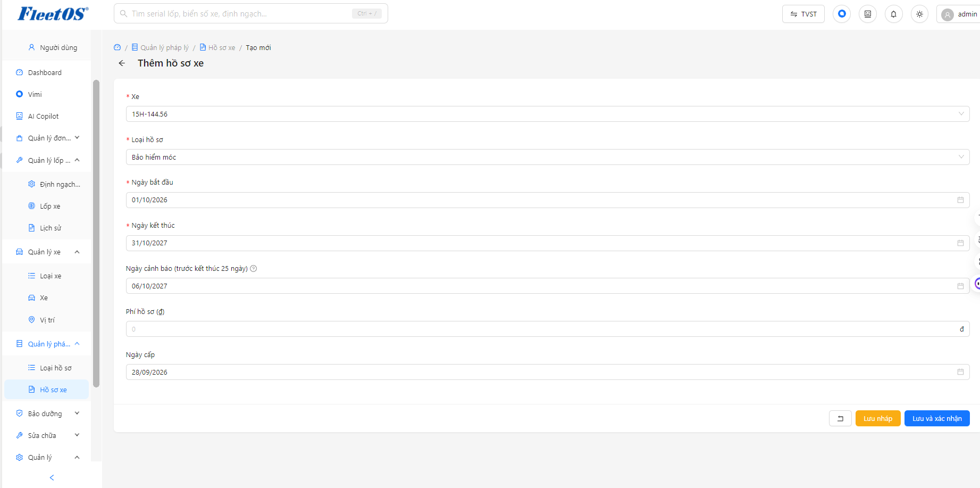This screenshot has width=980, height=488.
Task: Select Hồ sơ xe sidebar item
Action: (47, 390)
